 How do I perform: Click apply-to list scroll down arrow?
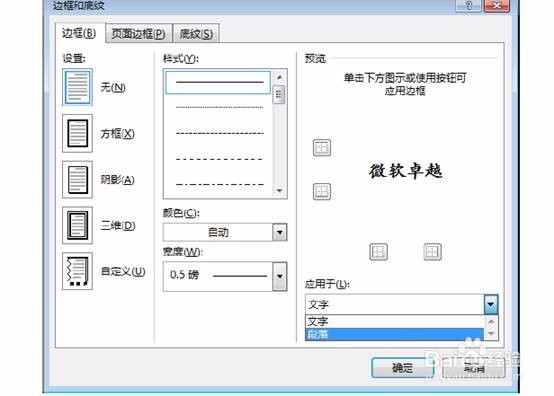(491, 333)
